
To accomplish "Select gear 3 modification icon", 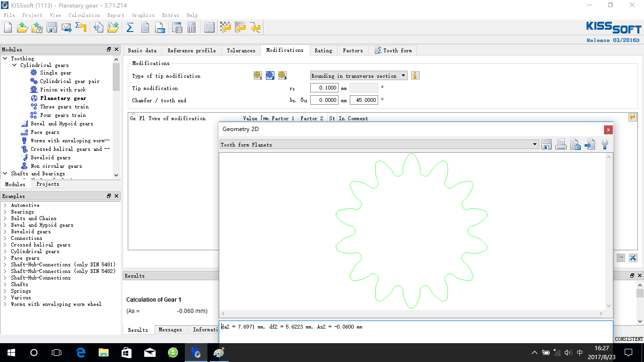I will point(282,75).
